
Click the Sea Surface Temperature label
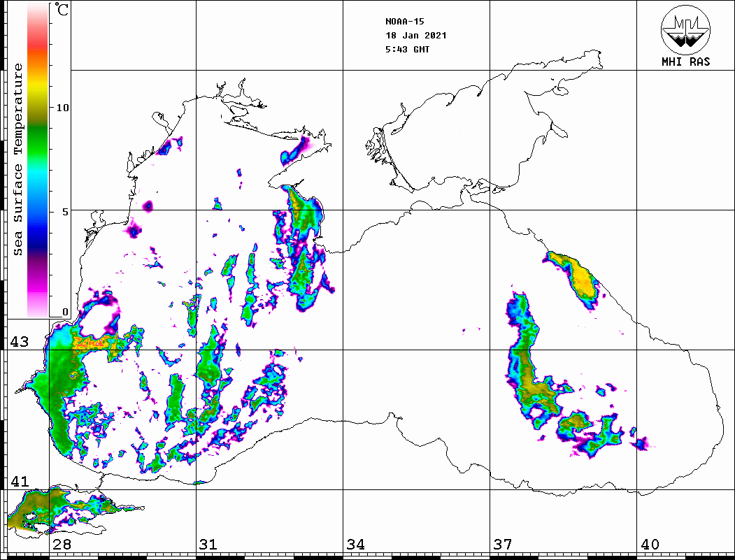17,159
